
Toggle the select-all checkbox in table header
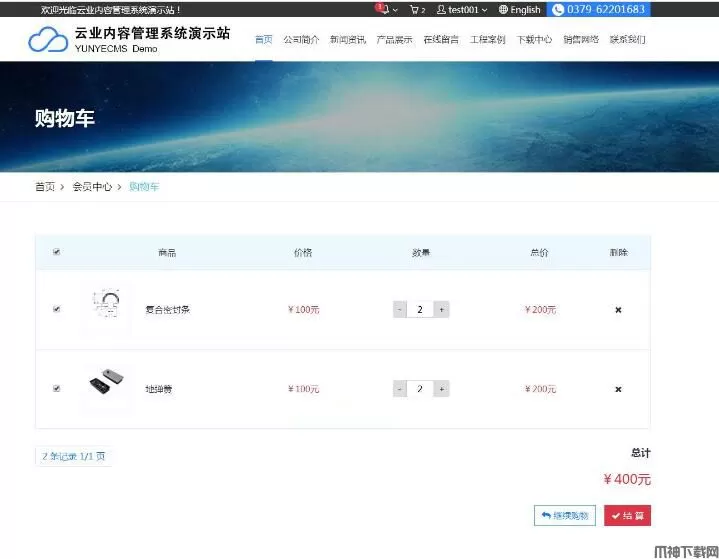pyautogui.click(x=56, y=253)
